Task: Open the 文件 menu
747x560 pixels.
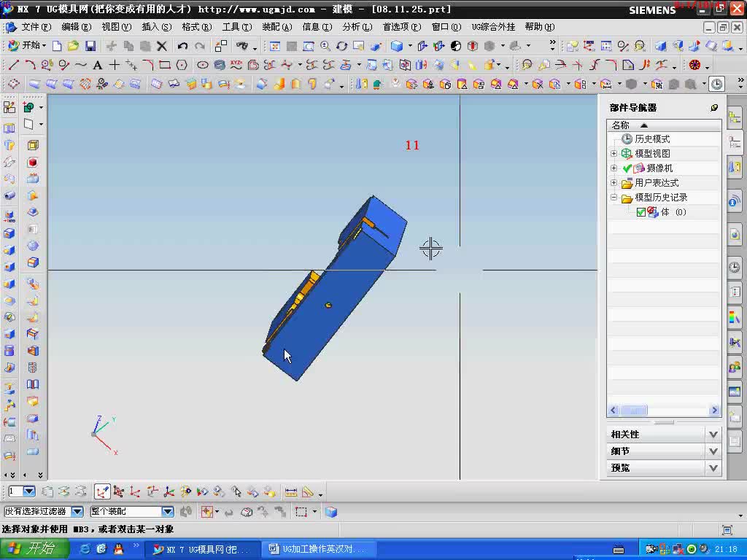Action: (36, 27)
